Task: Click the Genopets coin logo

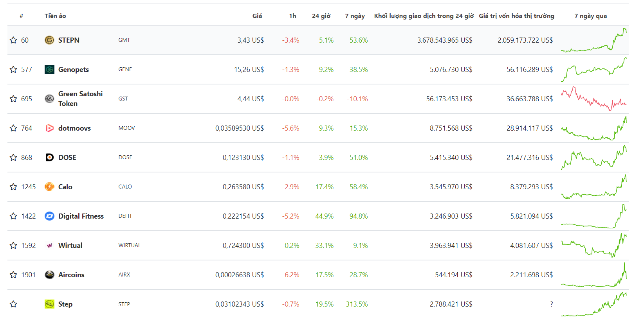Action: coord(49,69)
